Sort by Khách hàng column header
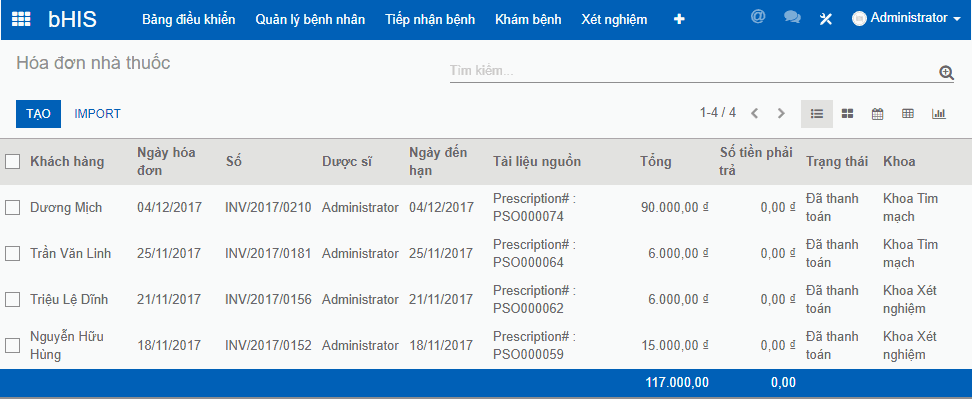Viewport: 972px width, 399px height. pos(67,162)
